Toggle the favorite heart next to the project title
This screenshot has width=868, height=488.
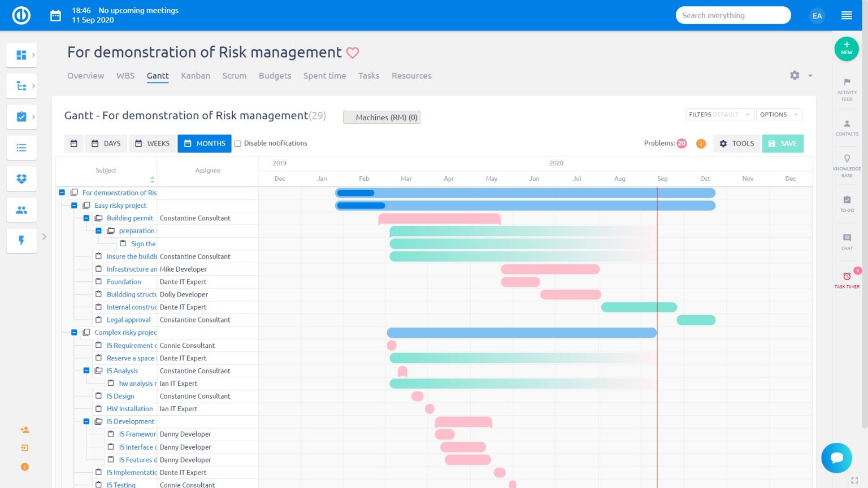click(x=353, y=53)
